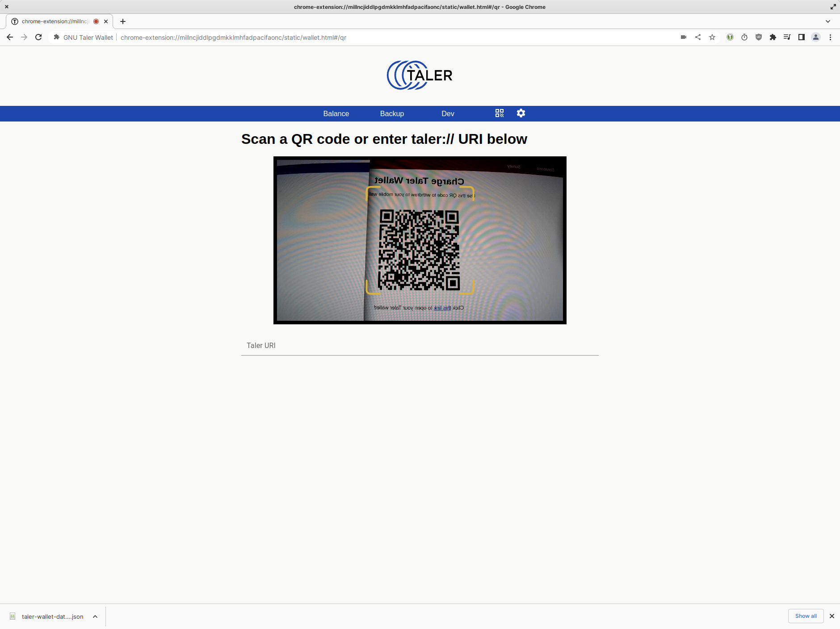Open the stopwatch timer extension
The image size is (840, 629).
pos(744,38)
